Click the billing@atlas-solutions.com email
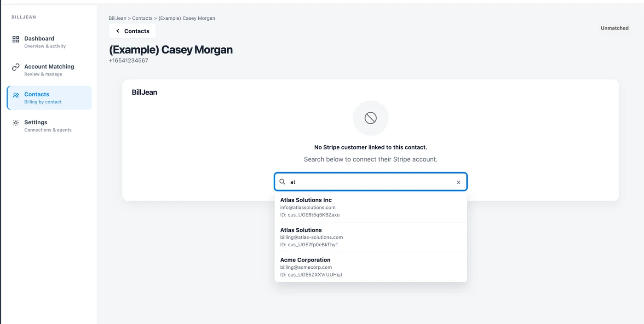644x324 pixels. pyautogui.click(x=311, y=237)
